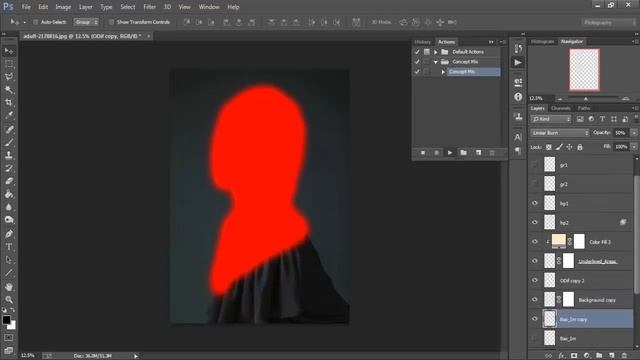Filter layers by type layers icon
The width and height of the screenshot is (640, 360).
(x=602, y=119)
